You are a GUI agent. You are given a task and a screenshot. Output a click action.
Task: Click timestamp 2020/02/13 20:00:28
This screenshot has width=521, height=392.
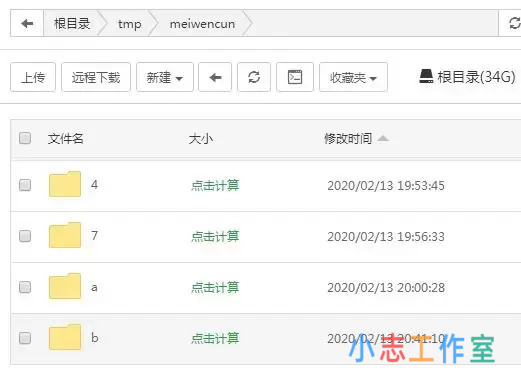(x=386, y=288)
